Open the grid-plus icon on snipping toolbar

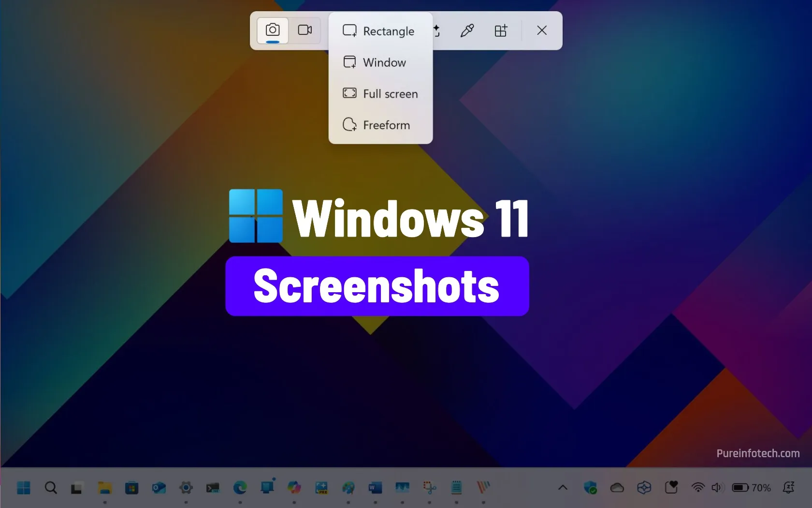[501, 31]
